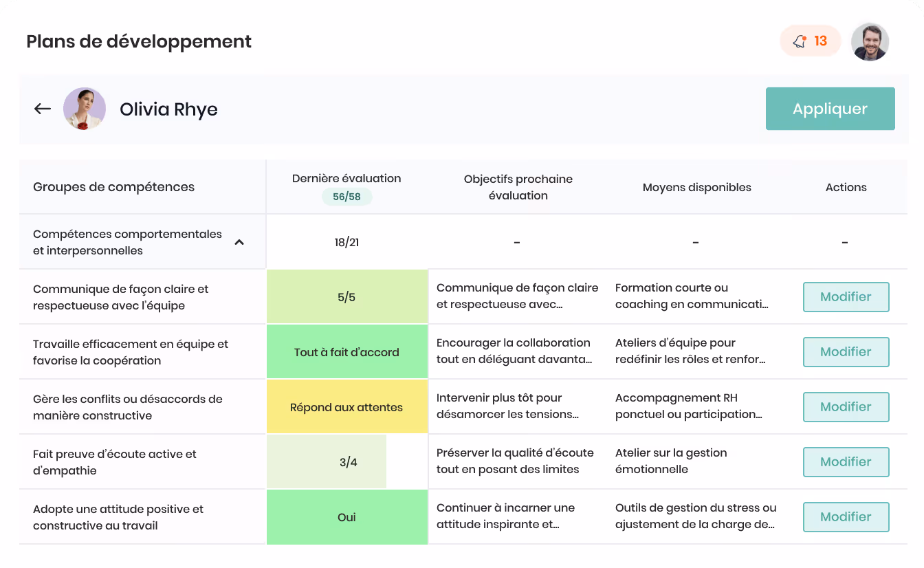Click the Dernière évaluation column header

click(346, 178)
